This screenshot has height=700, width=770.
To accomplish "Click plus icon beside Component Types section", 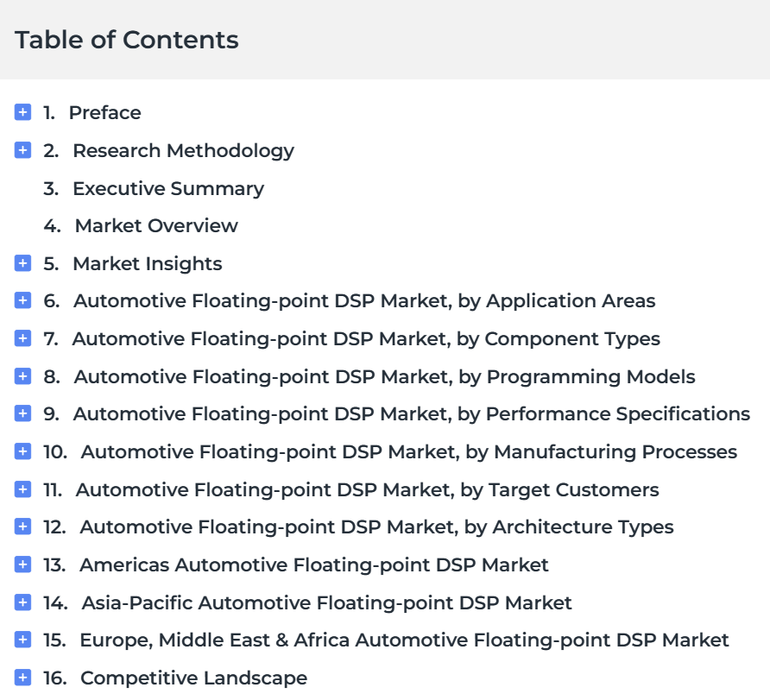I will tap(22, 338).
